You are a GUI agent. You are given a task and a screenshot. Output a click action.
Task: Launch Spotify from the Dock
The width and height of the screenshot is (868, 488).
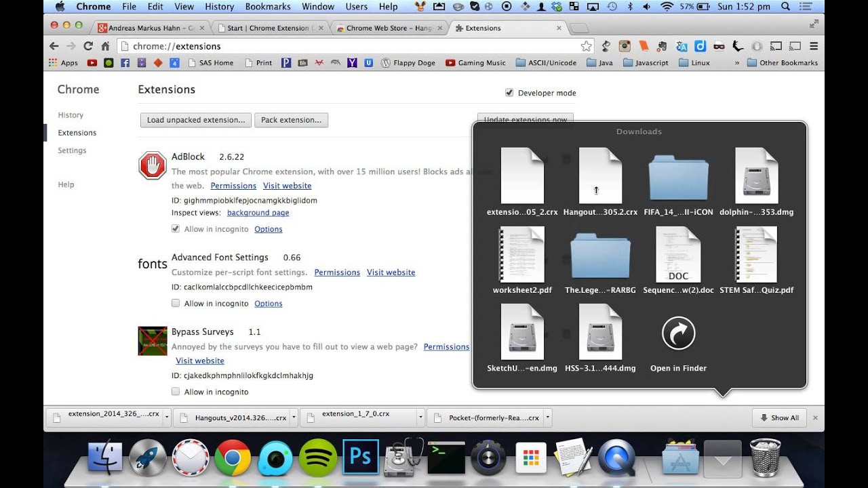317,457
